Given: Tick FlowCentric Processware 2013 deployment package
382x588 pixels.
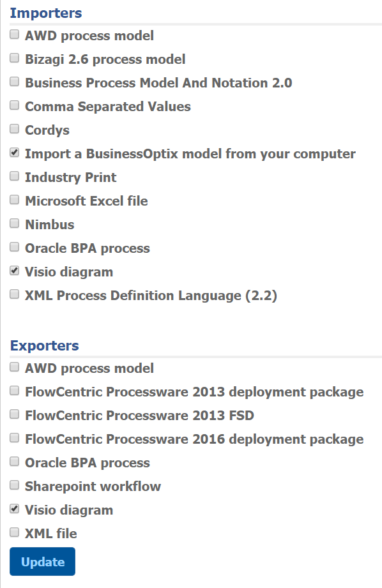Looking at the screenshot, I should click(14, 391).
